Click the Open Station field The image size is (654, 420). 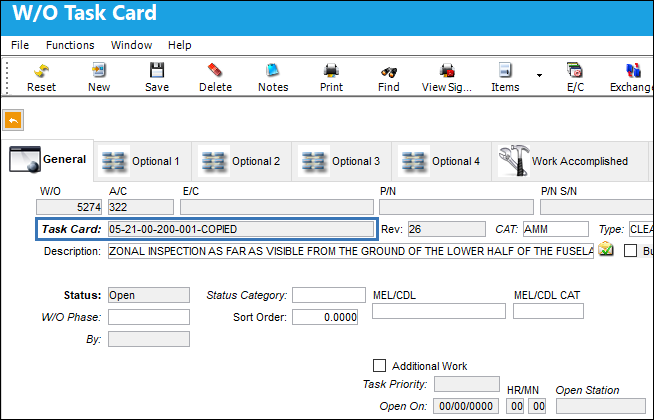(x=601, y=406)
